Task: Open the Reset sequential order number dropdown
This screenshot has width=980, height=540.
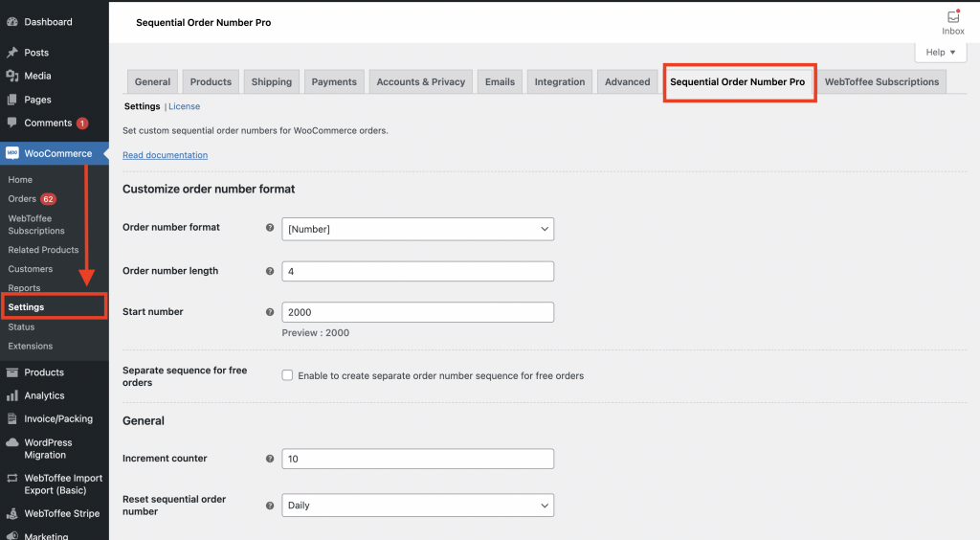Action: tap(417, 505)
